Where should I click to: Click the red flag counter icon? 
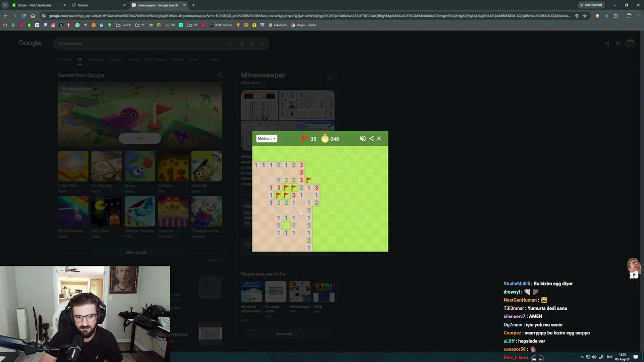304,139
